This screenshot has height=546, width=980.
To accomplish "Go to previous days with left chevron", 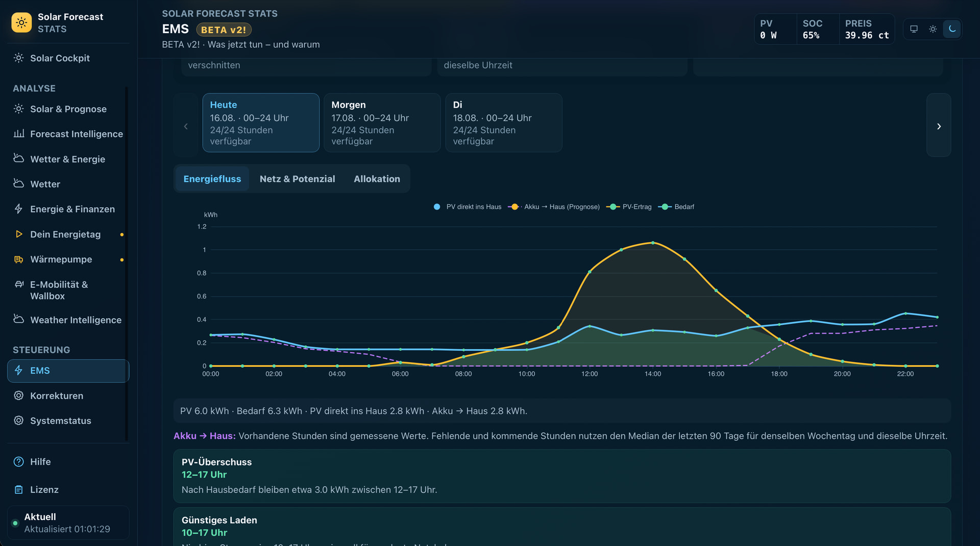I will coord(186,125).
